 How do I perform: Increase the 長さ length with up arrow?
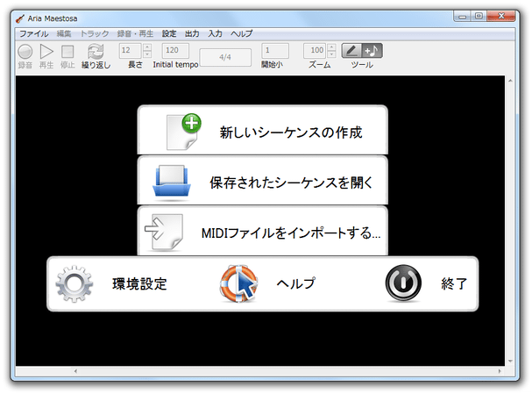click(x=147, y=47)
